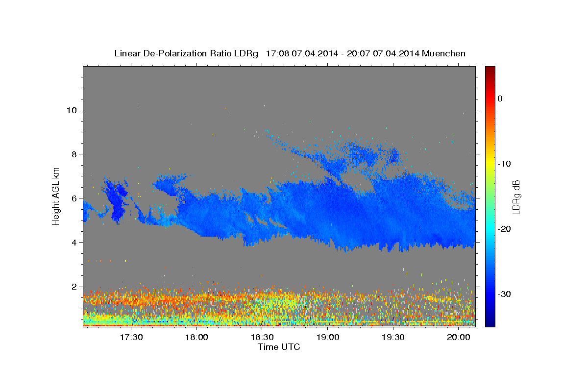The height and width of the screenshot is (392, 588).
Task: Click the colorbar value -30
Action: (x=505, y=294)
